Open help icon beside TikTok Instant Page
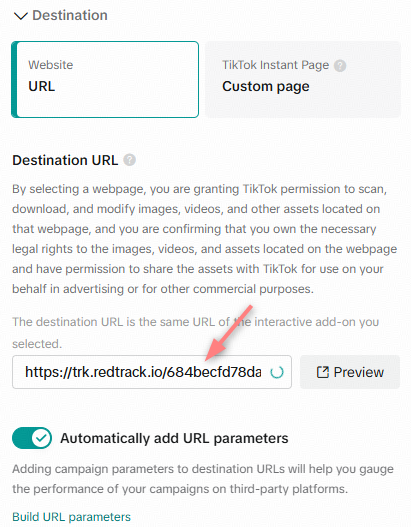 point(340,66)
